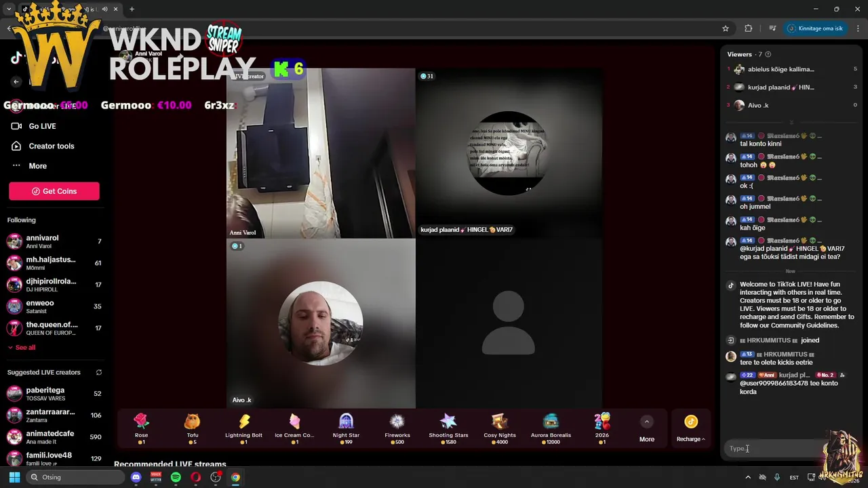Click chat message 'tal konto kinni'
868x488 pixels.
click(x=761, y=144)
